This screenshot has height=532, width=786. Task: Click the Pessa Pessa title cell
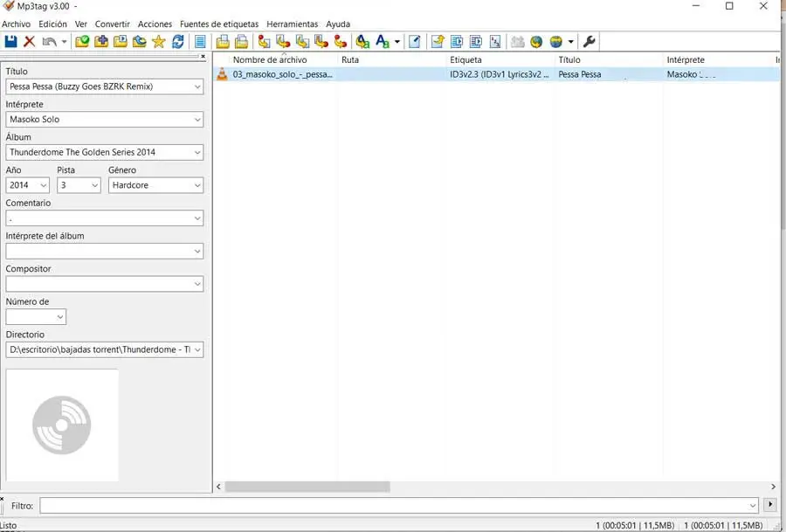tap(580, 74)
